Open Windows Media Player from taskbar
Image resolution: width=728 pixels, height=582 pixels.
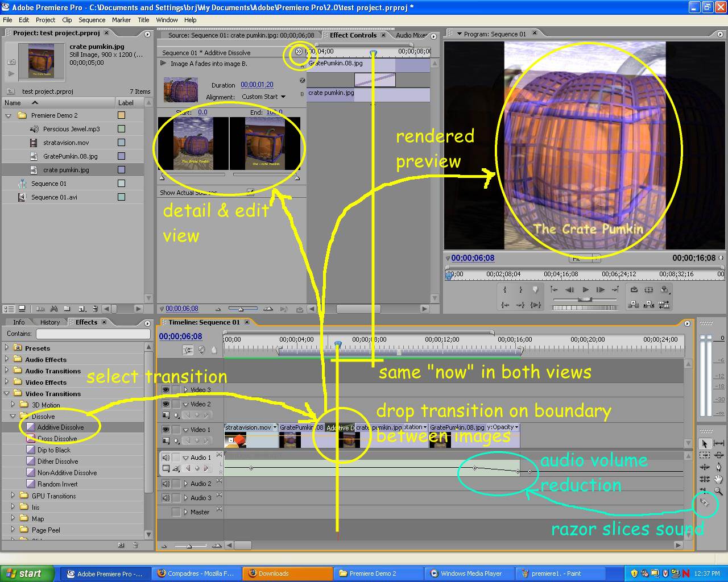[470, 573]
